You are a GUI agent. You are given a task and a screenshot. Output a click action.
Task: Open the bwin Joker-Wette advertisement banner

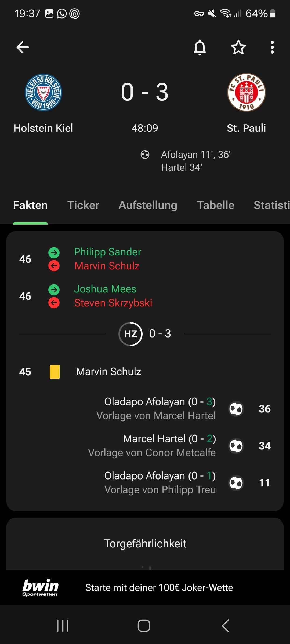click(x=145, y=587)
